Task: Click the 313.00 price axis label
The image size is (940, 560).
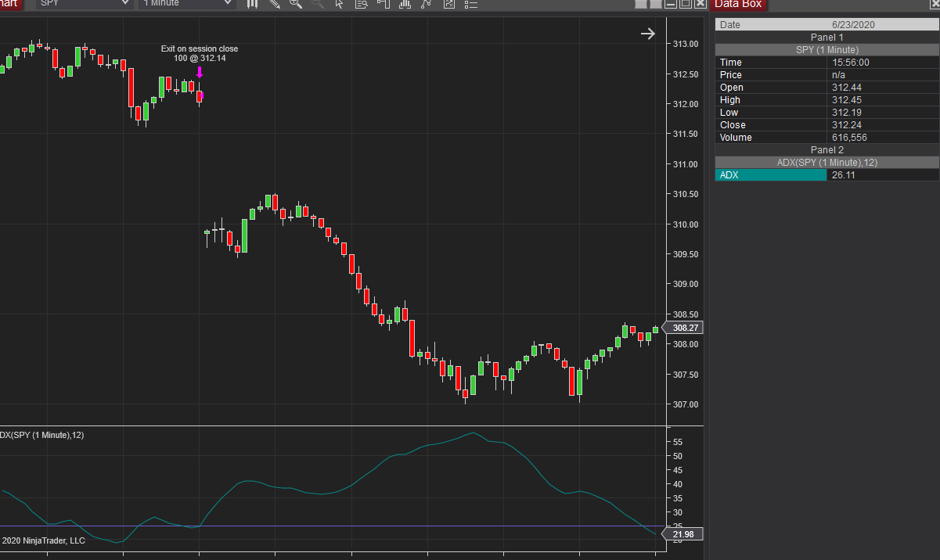Action: coord(685,44)
